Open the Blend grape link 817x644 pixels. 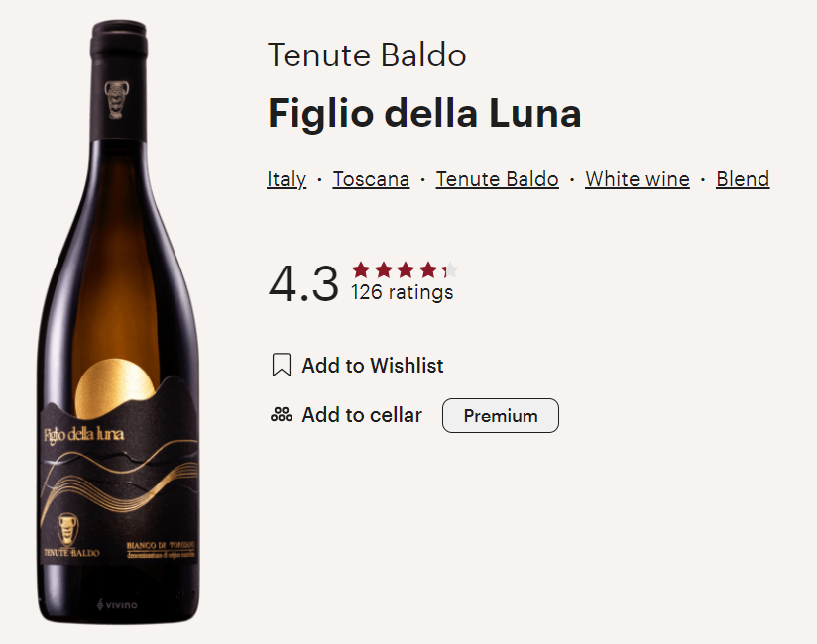[743, 179]
